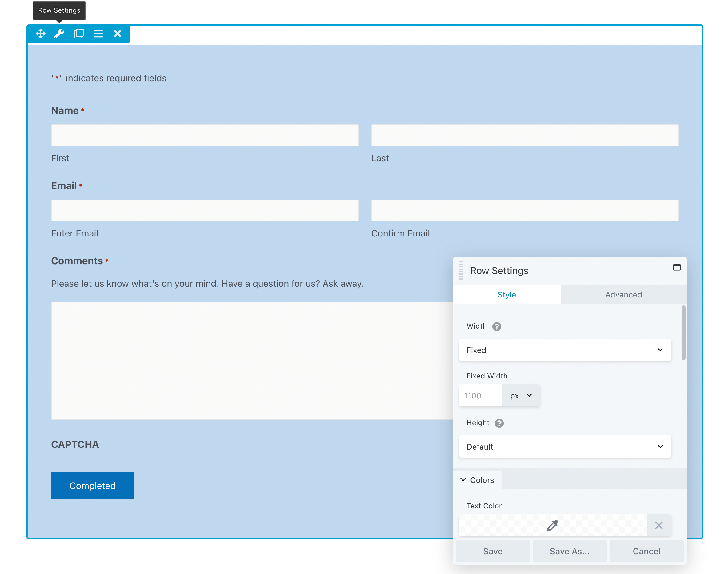Click the Save button
This screenshot has width=728, height=574.
tap(493, 551)
